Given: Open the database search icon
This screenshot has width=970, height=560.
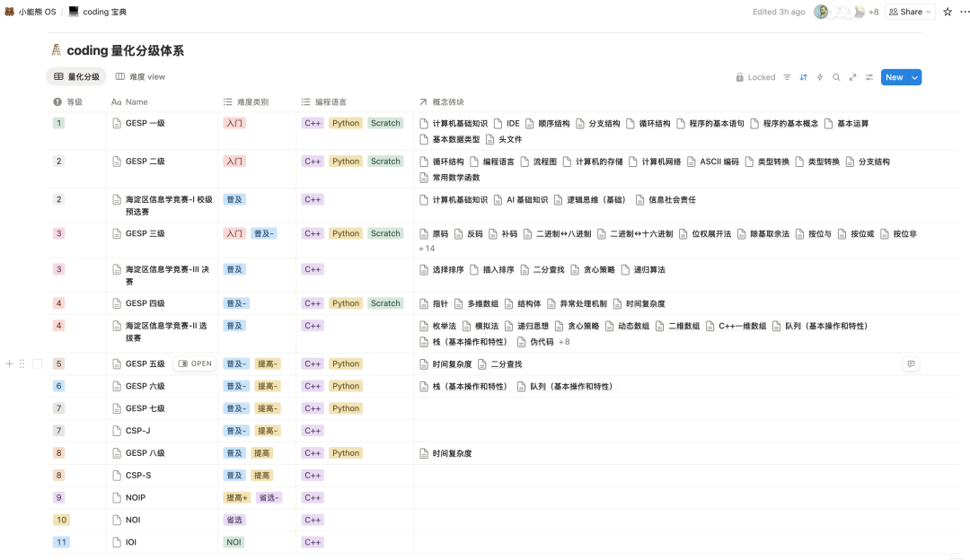Looking at the screenshot, I should (x=836, y=77).
